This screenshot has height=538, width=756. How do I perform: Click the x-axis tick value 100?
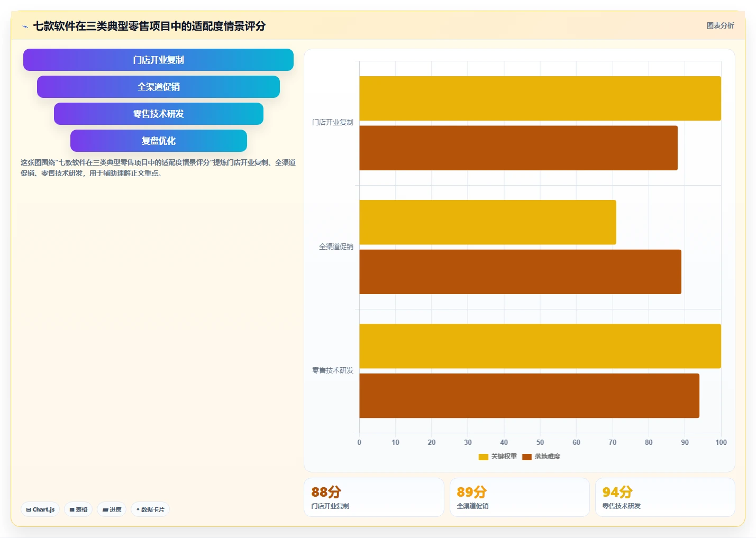click(721, 442)
